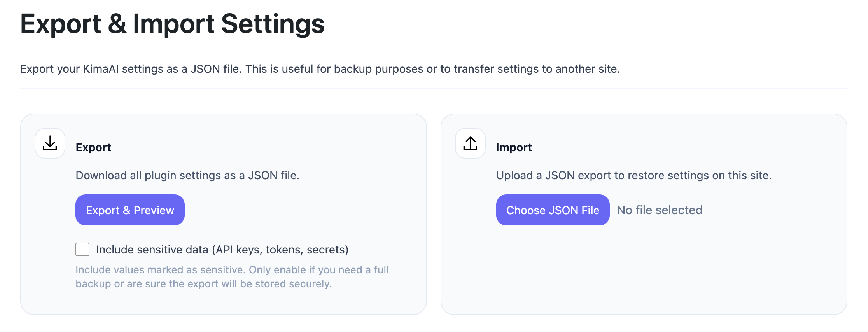Click the "Export & Import Settings" page title
868x332 pixels.
pos(172,24)
